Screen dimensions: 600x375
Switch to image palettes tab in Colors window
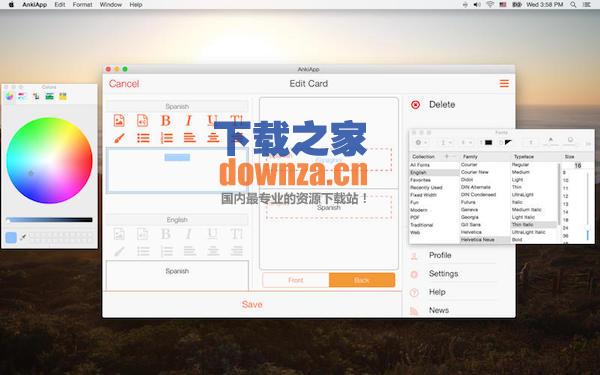(49, 96)
